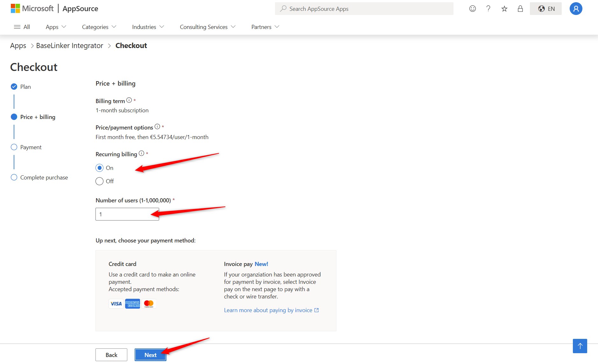Click the AppSource home link
The width and height of the screenshot is (598, 364).
pos(80,9)
